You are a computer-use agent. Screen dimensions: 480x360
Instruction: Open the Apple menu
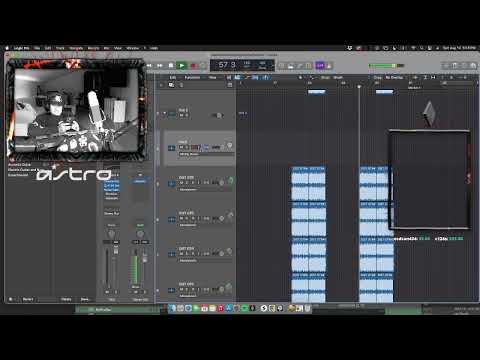(x=7, y=48)
